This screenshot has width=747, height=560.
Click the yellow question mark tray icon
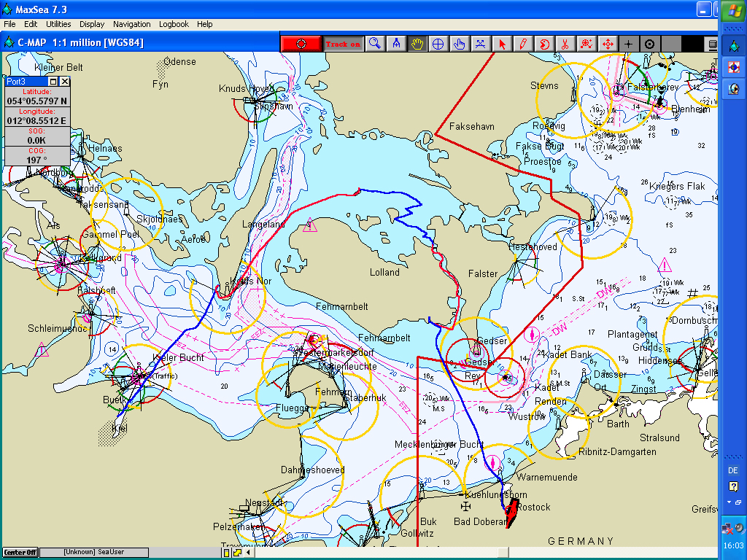click(x=733, y=486)
